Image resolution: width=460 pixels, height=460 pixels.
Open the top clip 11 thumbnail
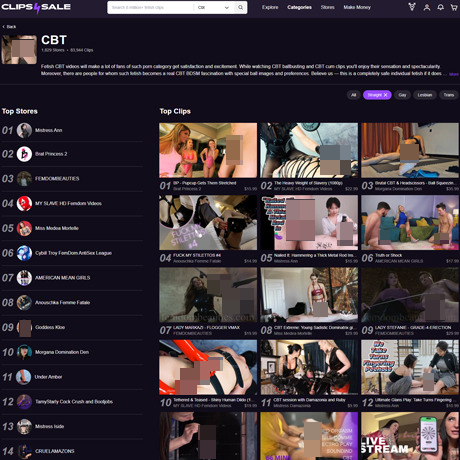(309, 367)
